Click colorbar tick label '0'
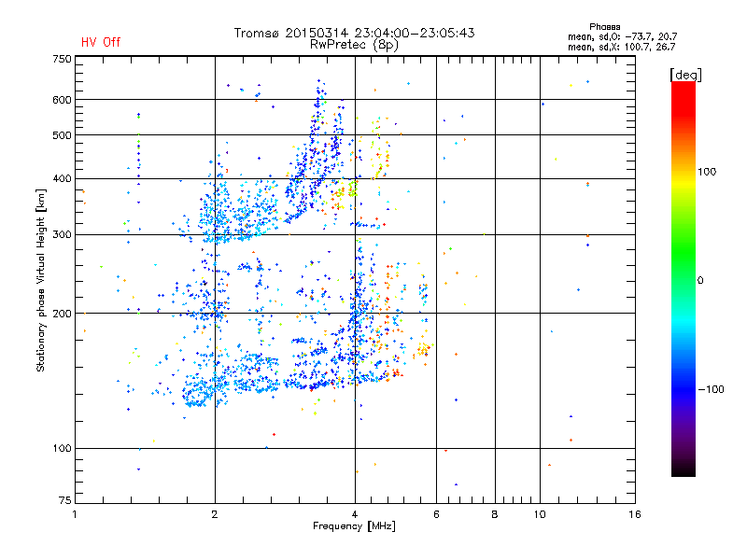Image resolution: width=747 pixels, height=560 pixels. point(700,281)
